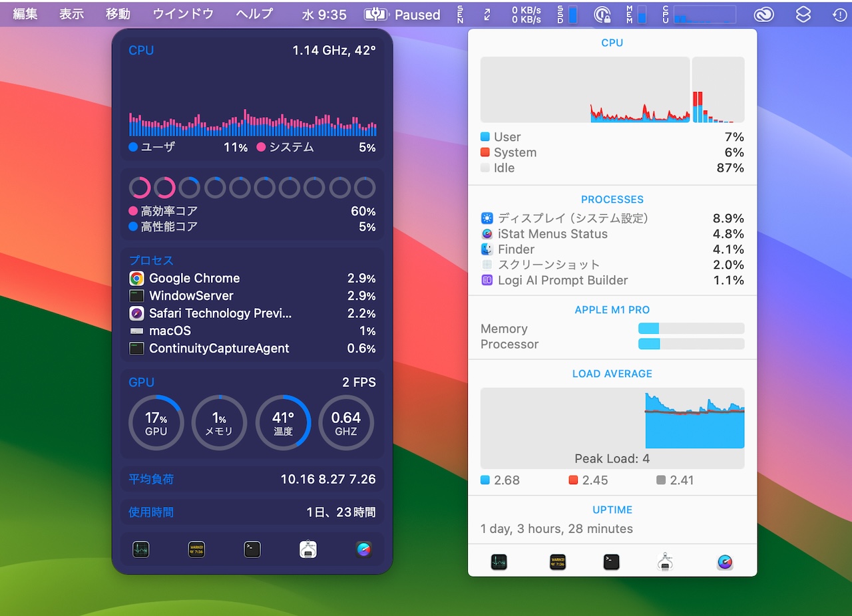Open the Creative Cloud menu bar icon
852x616 pixels.
pos(763,14)
